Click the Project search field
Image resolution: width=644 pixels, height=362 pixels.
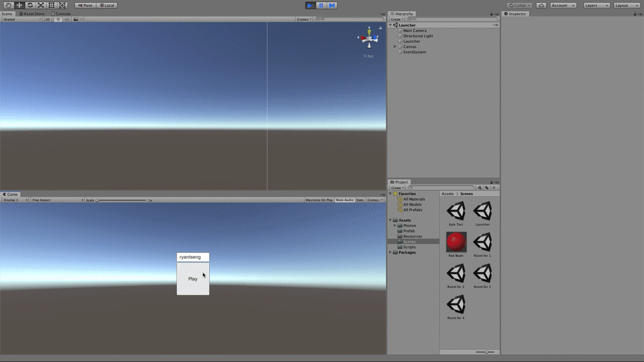[x=441, y=188]
